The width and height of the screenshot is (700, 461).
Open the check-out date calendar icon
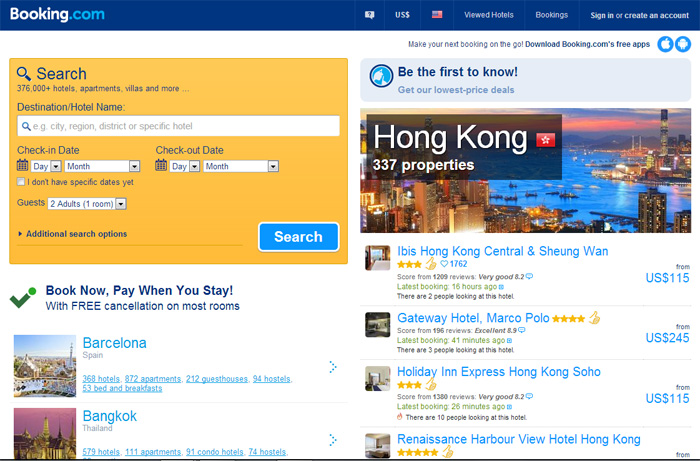click(161, 165)
